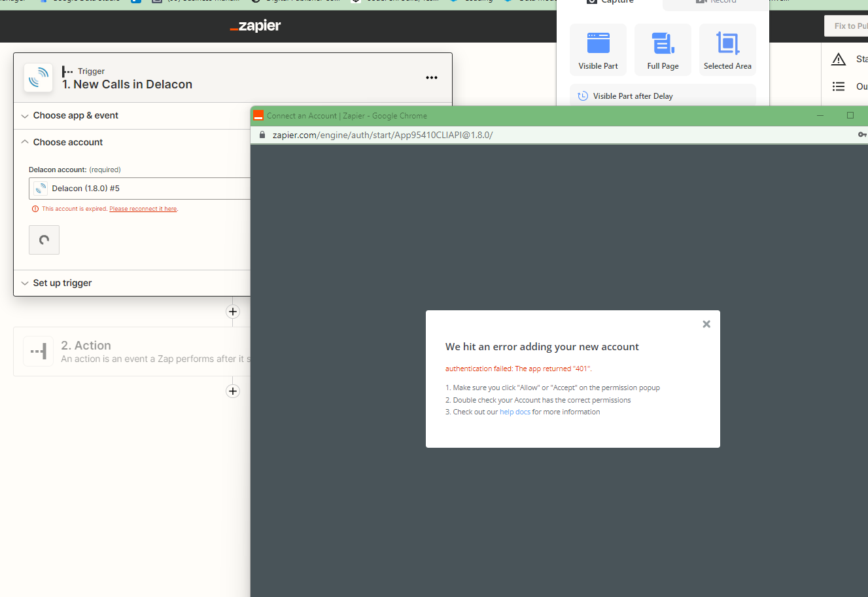This screenshot has height=597, width=868.
Task: Add a step with the plus below the trigger
Action: coord(233,312)
